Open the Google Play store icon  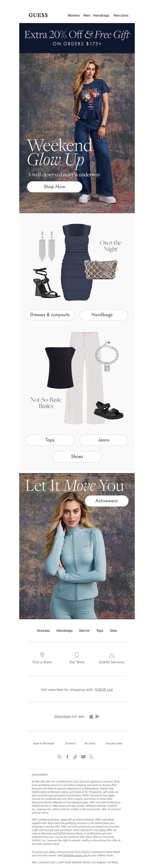[98, 716]
